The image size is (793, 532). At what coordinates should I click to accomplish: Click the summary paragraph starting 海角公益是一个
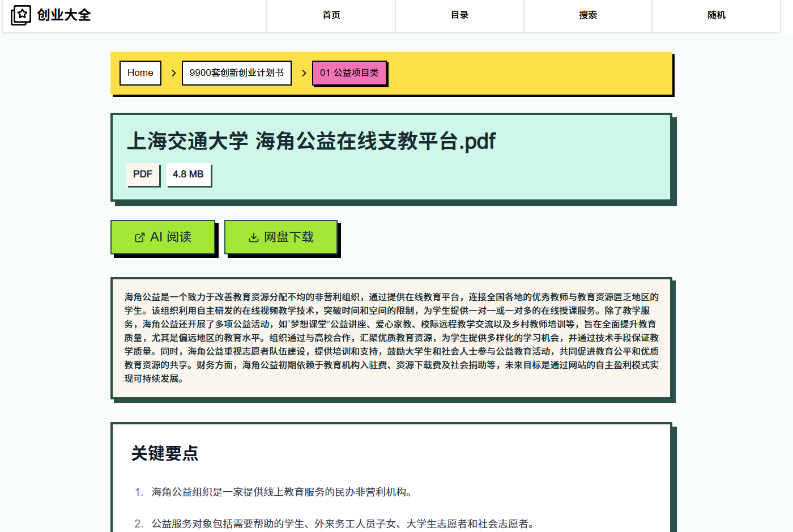tap(392, 338)
